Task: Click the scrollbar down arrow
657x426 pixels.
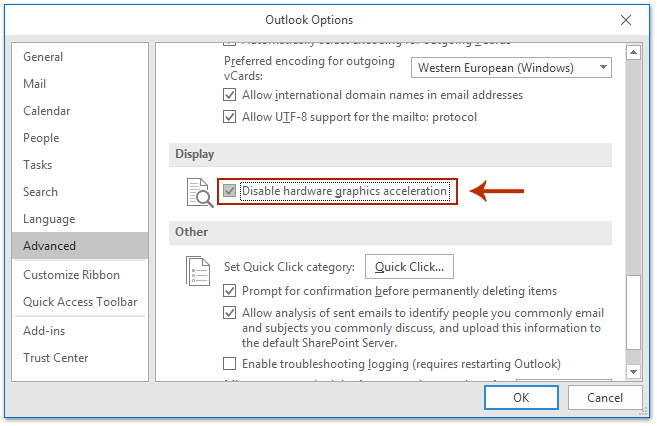Action: (x=632, y=371)
